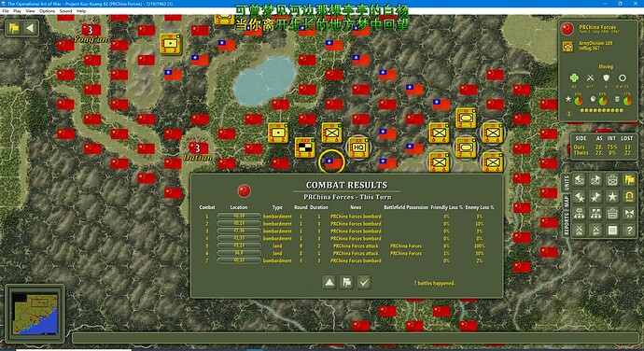Viewport: 644px width, 351px height.
Task: Click the yellow flags icon in unit panel
Action: (x=629, y=179)
